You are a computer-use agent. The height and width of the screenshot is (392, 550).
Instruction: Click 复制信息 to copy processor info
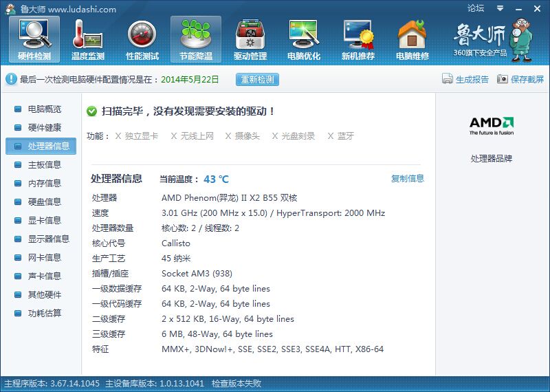tap(408, 179)
